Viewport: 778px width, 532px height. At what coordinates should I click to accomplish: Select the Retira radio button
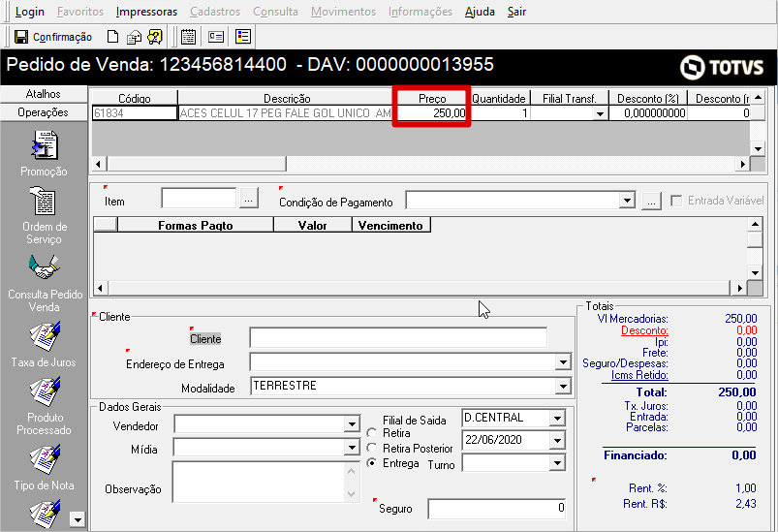(x=372, y=433)
